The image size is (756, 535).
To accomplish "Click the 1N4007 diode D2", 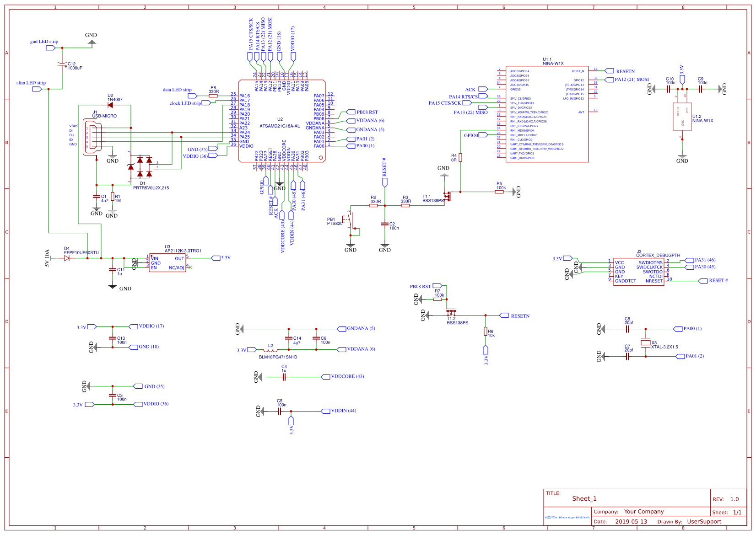I will click(110, 105).
